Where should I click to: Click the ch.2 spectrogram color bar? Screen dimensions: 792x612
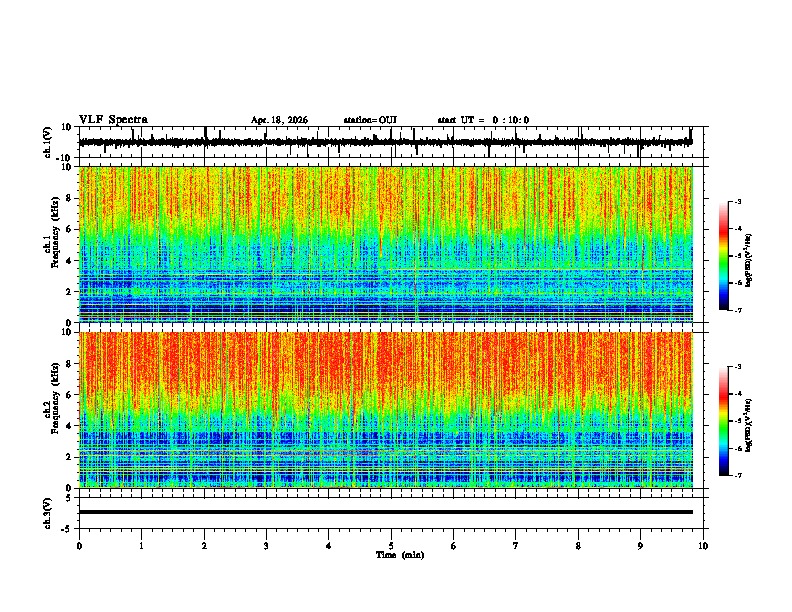[x=723, y=421]
